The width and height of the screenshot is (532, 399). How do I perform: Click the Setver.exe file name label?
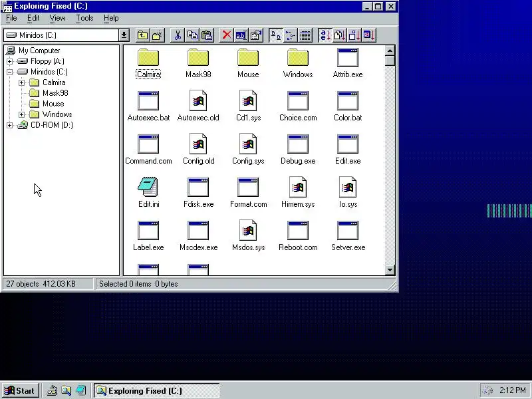click(x=348, y=247)
